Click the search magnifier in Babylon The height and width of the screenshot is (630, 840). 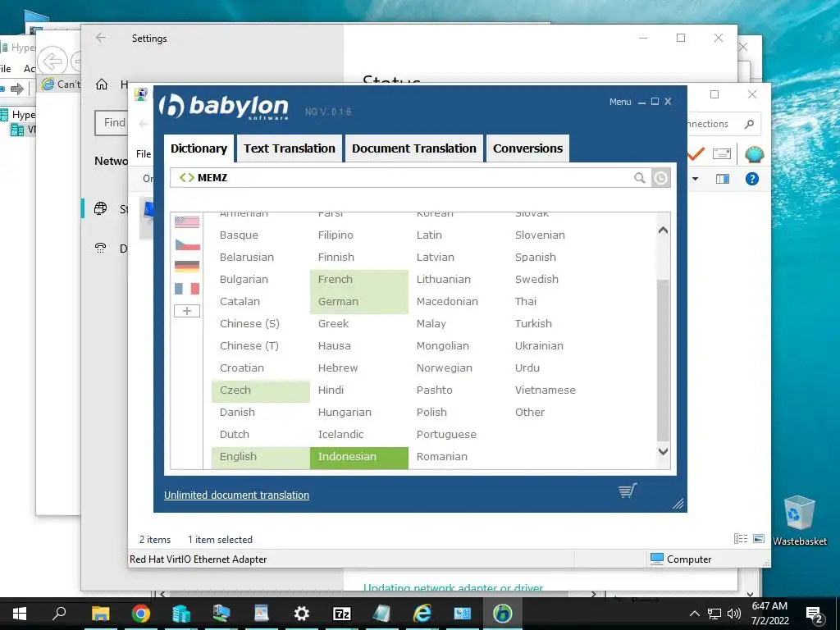(640, 178)
